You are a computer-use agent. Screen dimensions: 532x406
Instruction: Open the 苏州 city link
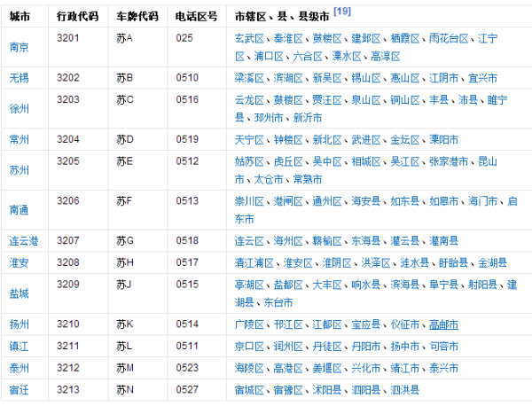19,170
